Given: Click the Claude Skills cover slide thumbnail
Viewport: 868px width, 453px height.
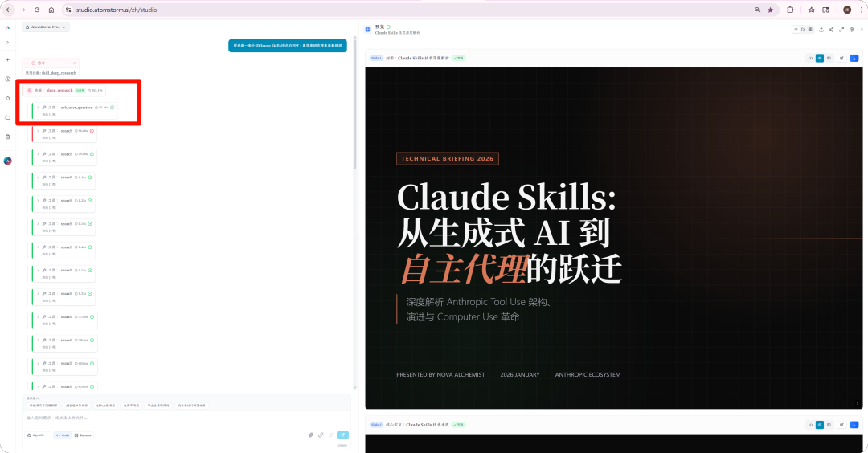Looking at the screenshot, I should 614,239.
